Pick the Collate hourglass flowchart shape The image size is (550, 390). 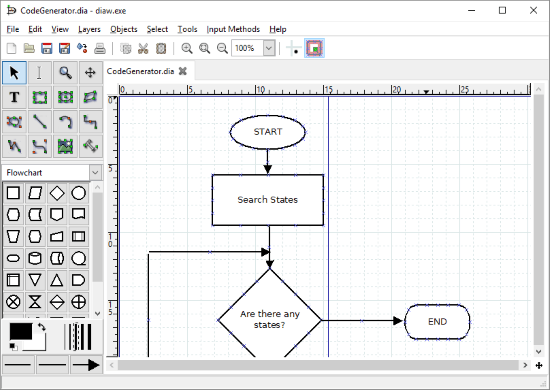pos(35,302)
